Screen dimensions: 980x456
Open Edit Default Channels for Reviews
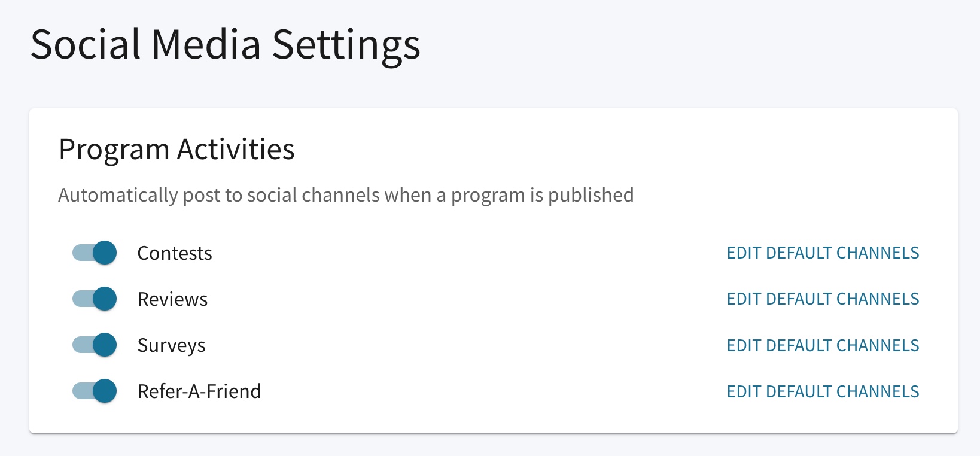(823, 299)
